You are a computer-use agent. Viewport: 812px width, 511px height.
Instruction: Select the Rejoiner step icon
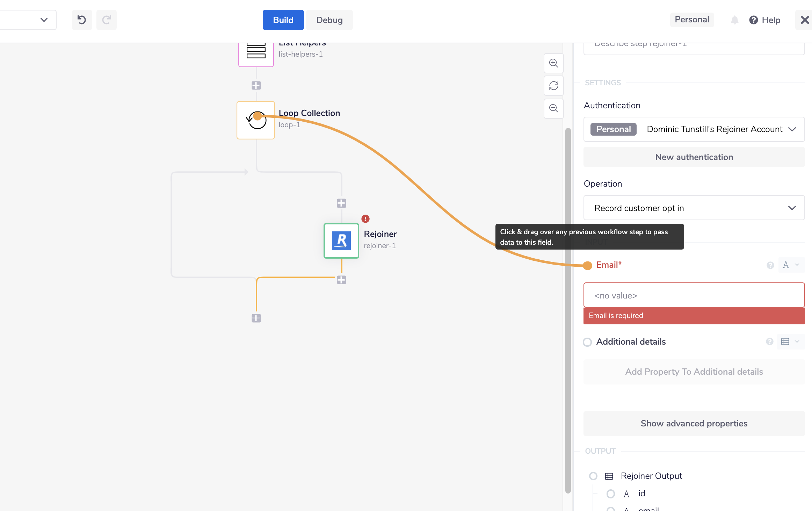(x=341, y=241)
